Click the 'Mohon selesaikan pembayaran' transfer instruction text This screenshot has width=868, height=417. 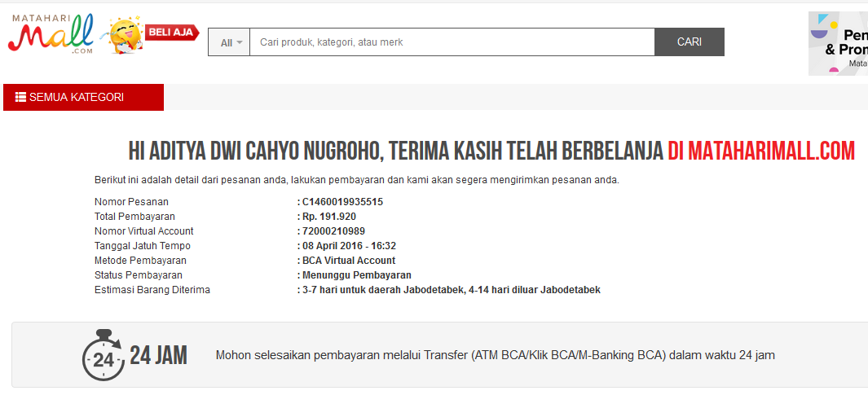pos(495,355)
